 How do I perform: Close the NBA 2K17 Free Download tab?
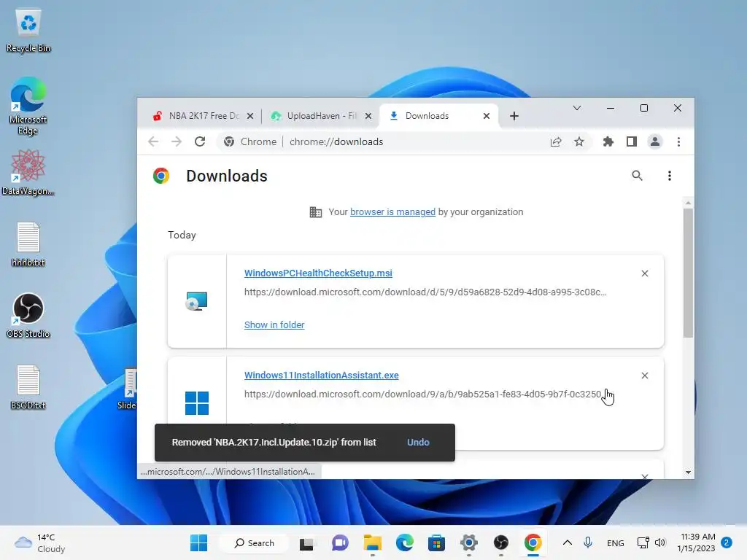click(250, 116)
